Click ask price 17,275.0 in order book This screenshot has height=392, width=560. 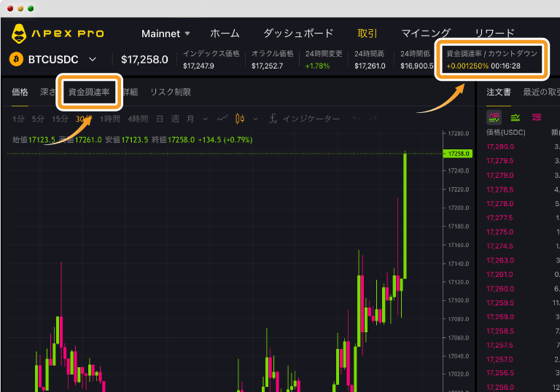500,232
